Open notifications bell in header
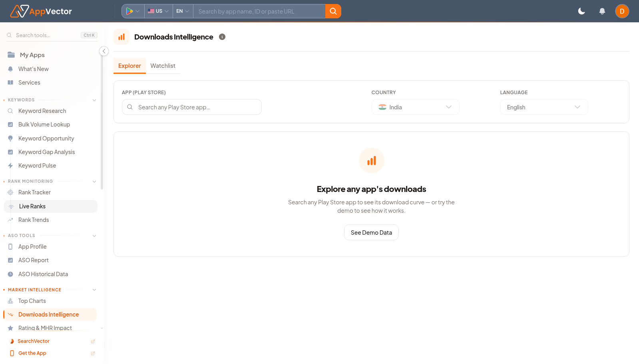639x364 pixels. [x=602, y=11]
